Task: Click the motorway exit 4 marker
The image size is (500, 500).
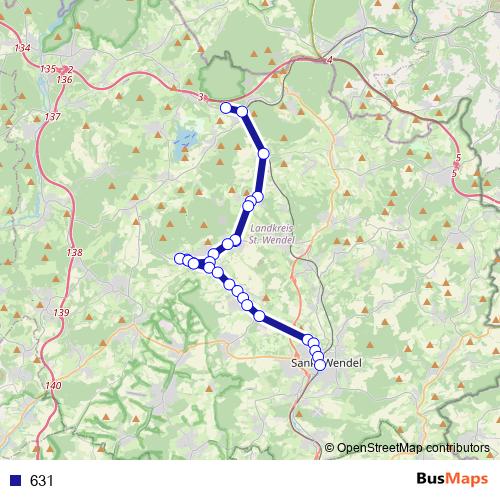Action: coord(329,60)
